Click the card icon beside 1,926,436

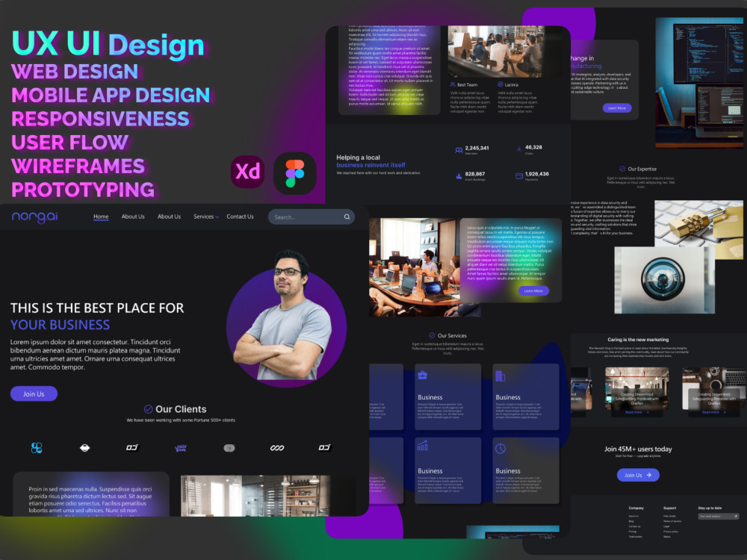[519, 176]
